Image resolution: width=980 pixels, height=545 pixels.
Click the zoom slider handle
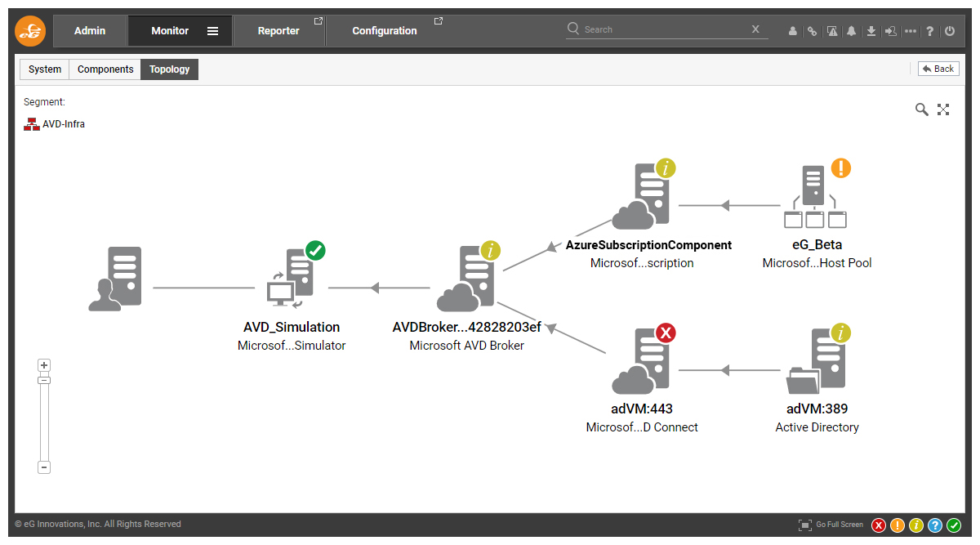click(45, 380)
